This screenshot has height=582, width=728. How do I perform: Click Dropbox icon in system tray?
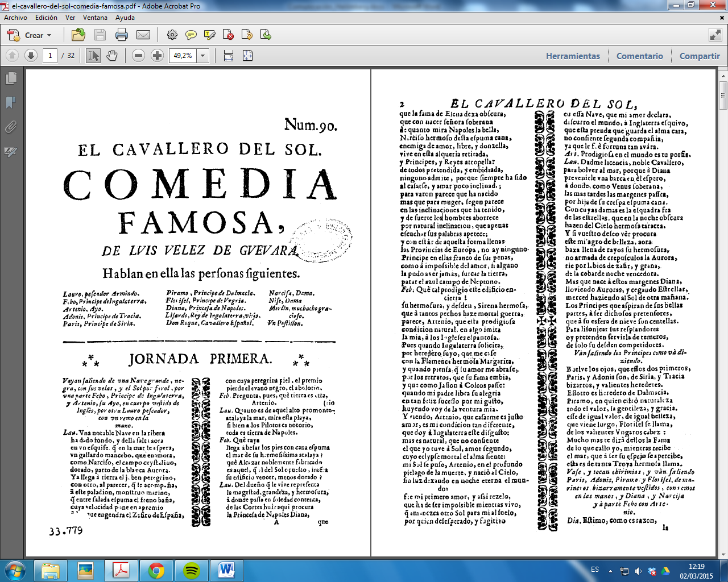point(652,571)
